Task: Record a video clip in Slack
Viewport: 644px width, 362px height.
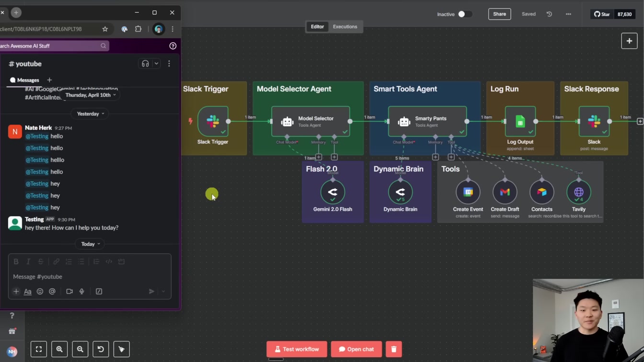Action: (69, 291)
